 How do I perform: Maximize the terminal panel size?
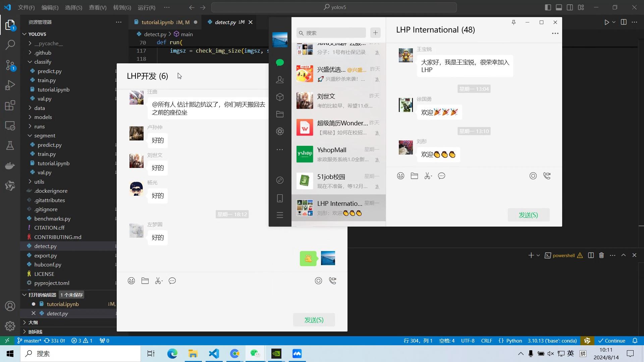click(x=623, y=255)
